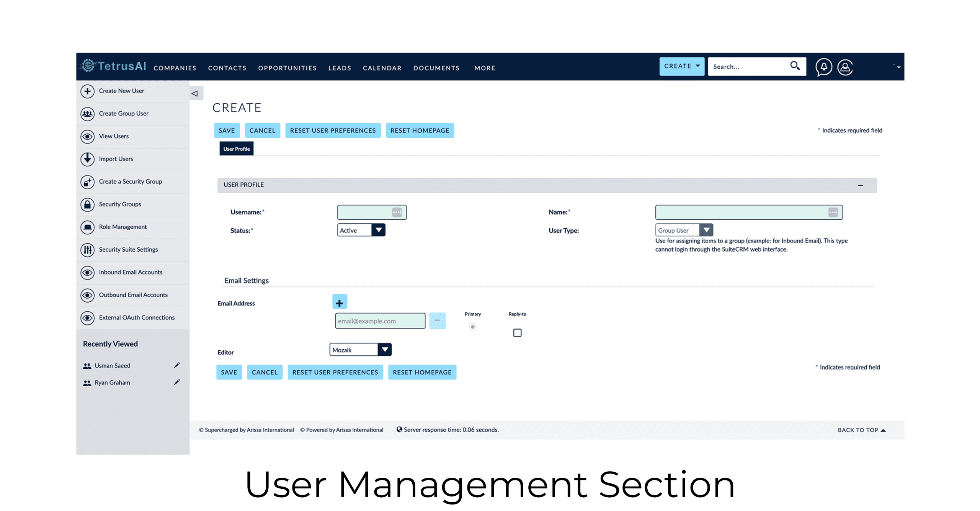Open recently viewed Usman Saeed

(x=112, y=365)
